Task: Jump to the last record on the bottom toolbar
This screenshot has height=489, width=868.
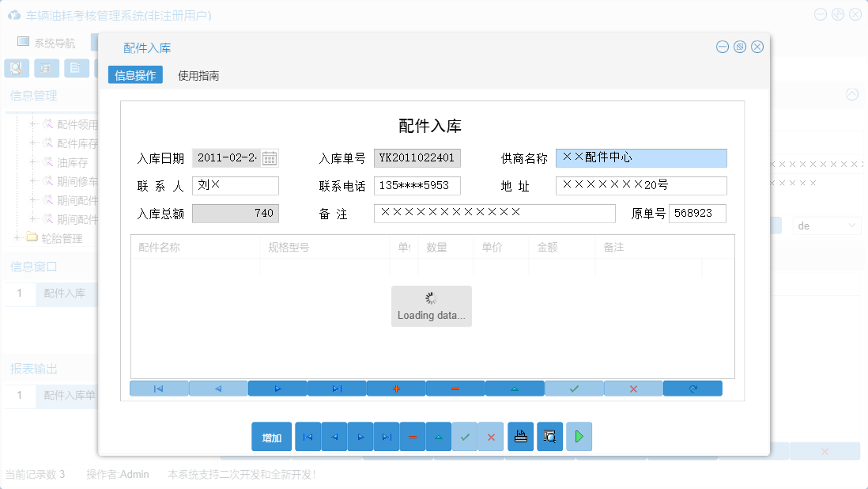Action: tap(386, 436)
